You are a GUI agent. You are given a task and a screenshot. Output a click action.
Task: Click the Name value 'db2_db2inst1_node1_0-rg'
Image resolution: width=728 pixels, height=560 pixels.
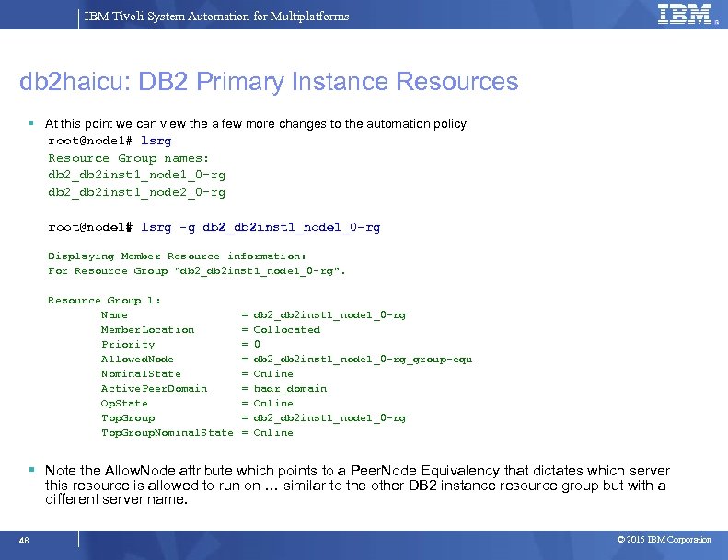point(329,315)
